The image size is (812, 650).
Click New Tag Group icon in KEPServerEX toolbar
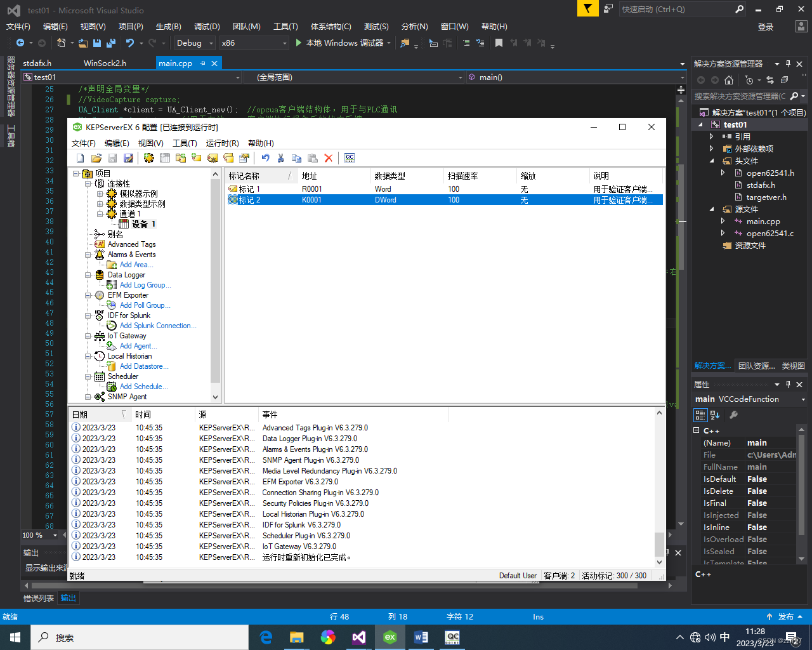point(181,158)
